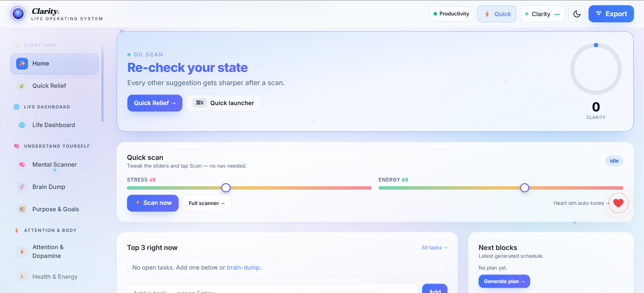
Task: Click the Clarity pill in header
Action: click(x=542, y=14)
